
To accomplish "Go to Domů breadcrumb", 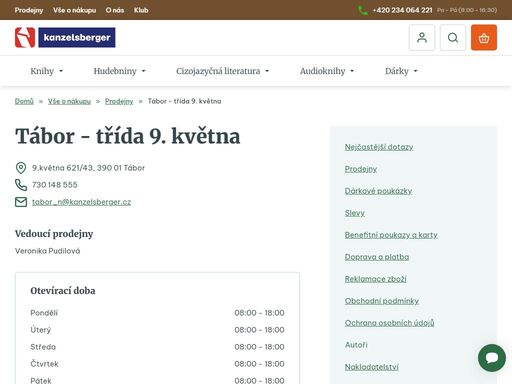I will (24, 101).
